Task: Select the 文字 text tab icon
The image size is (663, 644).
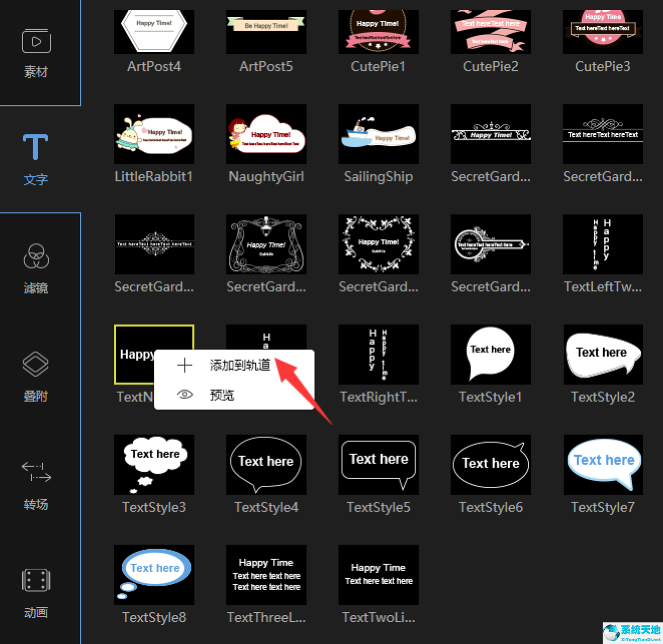Action: click(x=36, y=148)
